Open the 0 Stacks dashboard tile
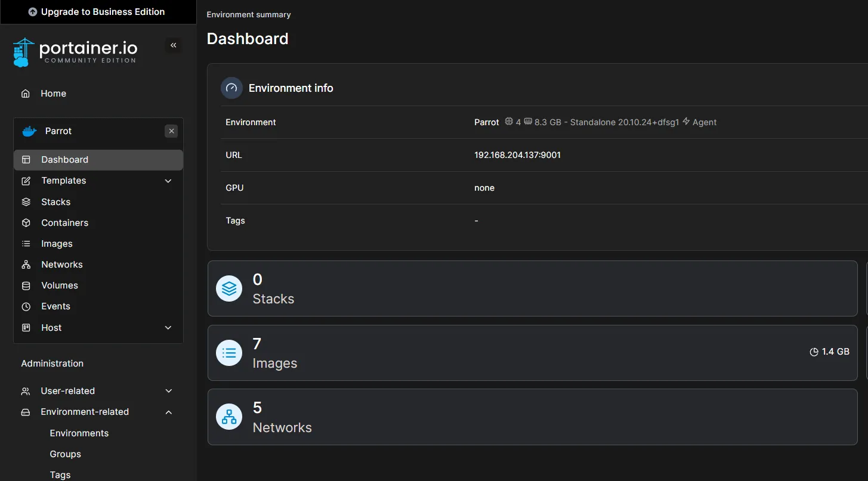 point(532,288)
